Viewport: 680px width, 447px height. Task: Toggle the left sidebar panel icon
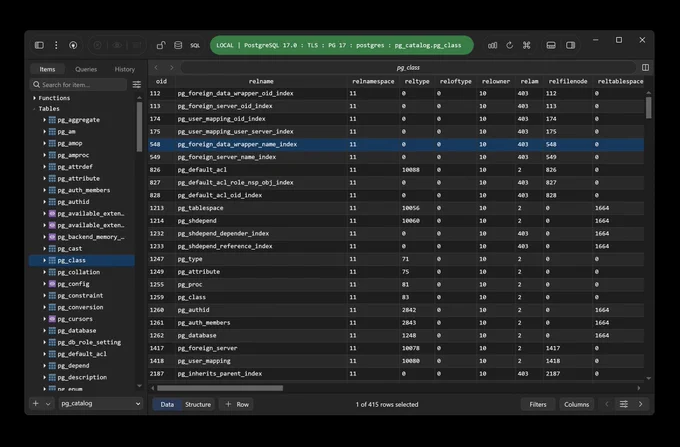click(39, 45)
